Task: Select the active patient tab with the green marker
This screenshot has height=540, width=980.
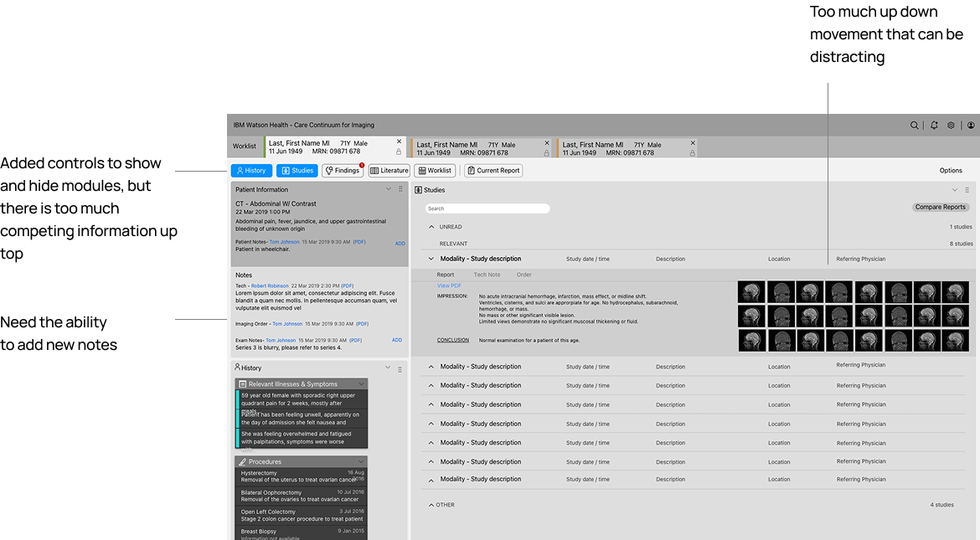Action: point(335,147)
